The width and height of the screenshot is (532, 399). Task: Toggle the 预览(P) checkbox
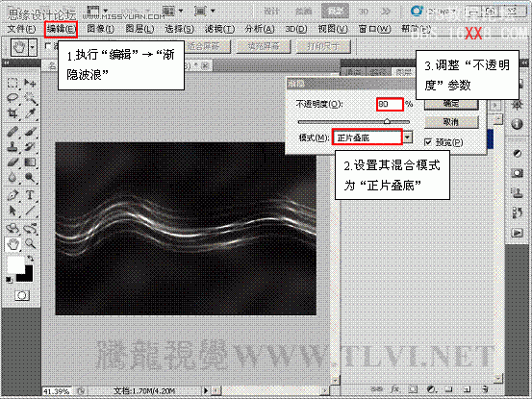point(428,142)
